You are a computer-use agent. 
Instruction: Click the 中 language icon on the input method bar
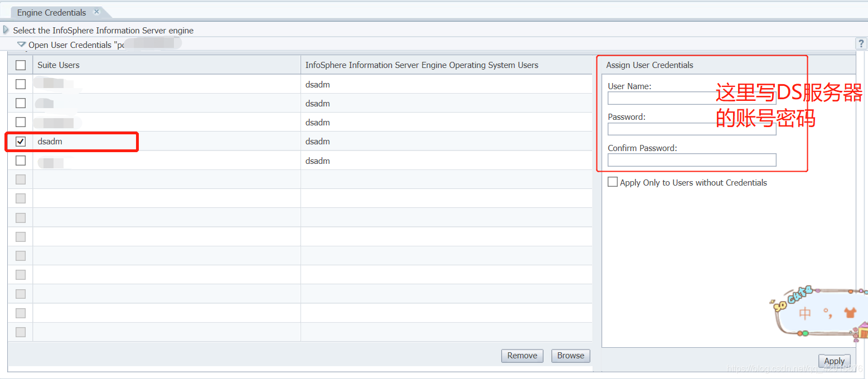(x=805, y=313)
